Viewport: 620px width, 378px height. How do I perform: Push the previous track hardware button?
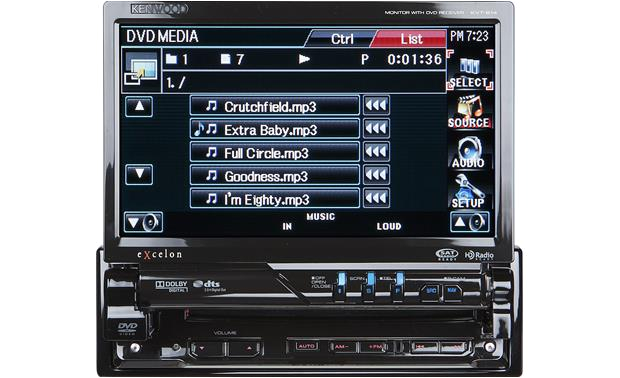(x=424, y=347)
